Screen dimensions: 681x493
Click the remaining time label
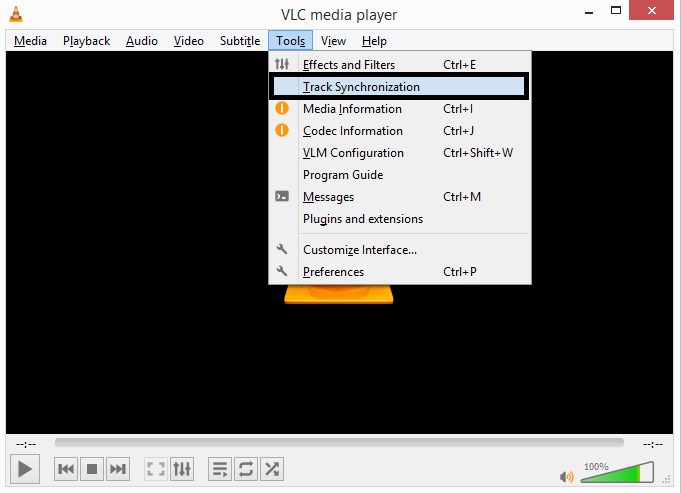(653, 444)
